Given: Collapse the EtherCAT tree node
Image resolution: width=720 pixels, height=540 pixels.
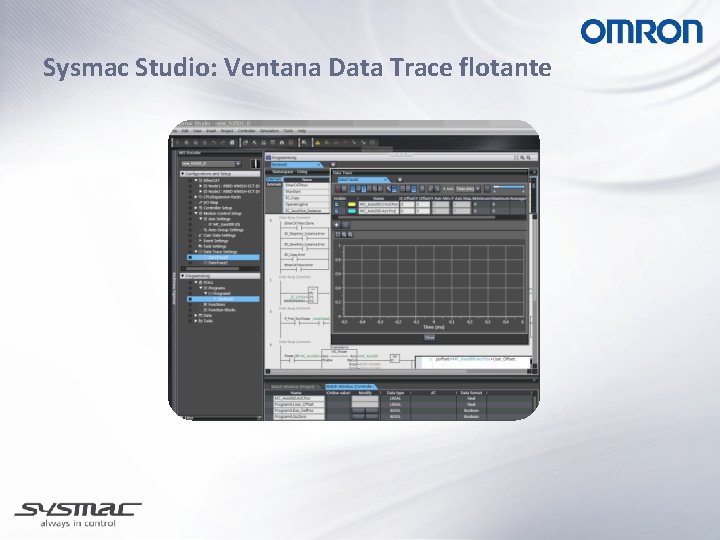Looking at the screenshot, I should (196, 180).
